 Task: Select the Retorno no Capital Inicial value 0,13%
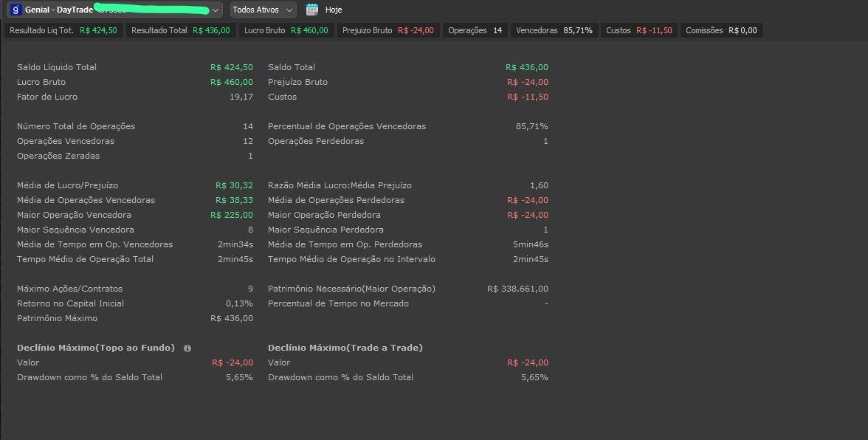click(x=240, y=304)
